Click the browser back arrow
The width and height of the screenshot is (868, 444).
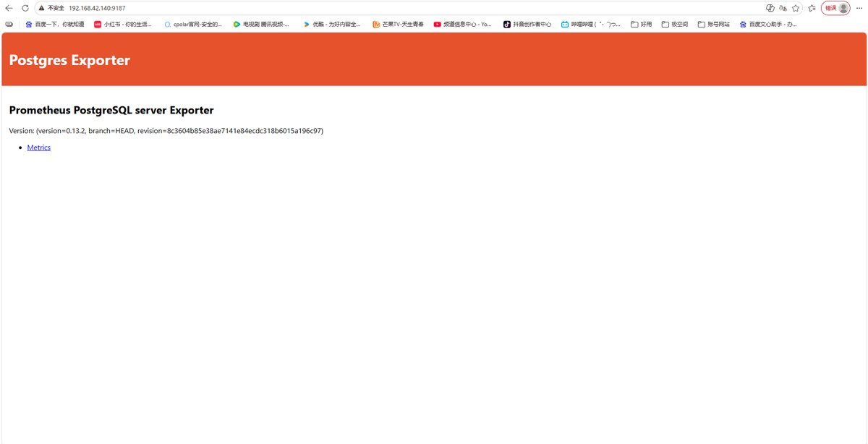(9, 8)
